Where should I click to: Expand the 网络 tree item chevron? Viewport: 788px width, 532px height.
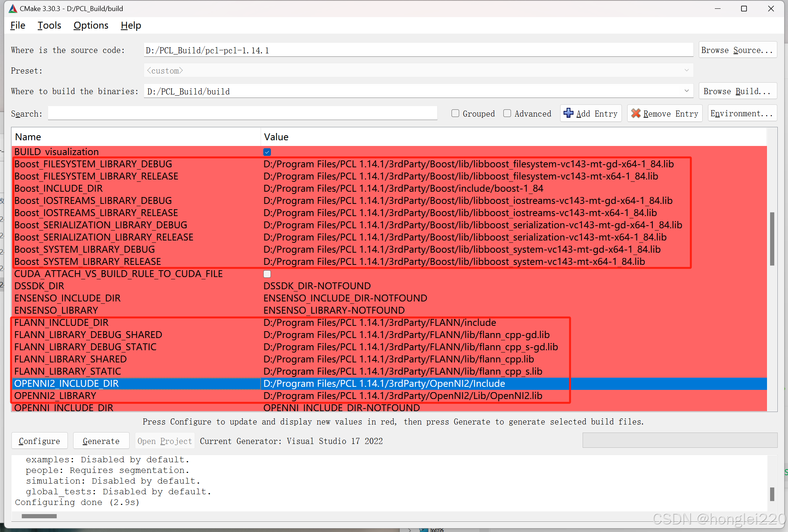[x=410, y=530]
